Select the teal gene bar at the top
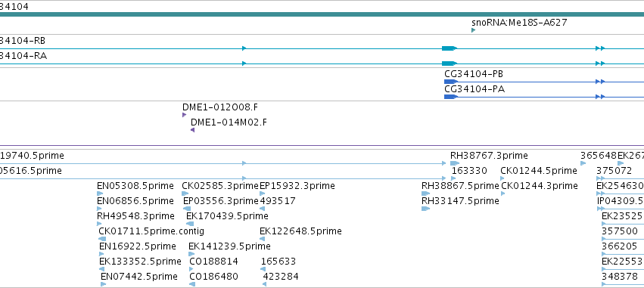 tap(322, 14)
